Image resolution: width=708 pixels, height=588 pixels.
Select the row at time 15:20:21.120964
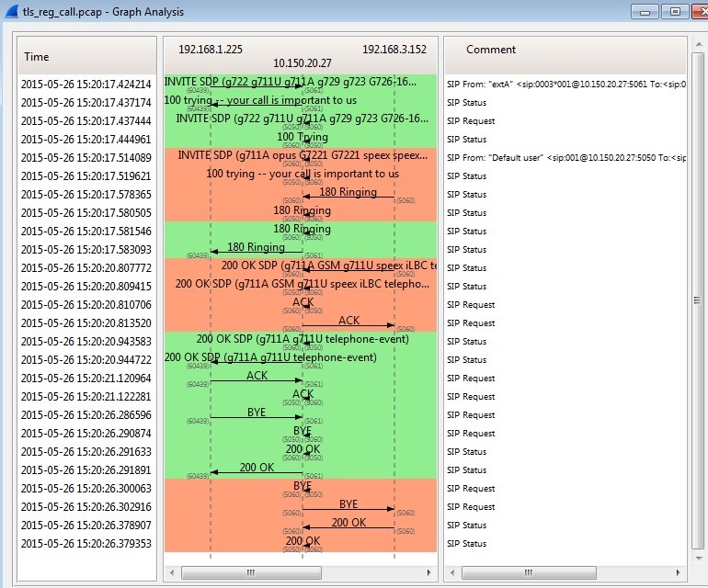(x=86, y=379)
